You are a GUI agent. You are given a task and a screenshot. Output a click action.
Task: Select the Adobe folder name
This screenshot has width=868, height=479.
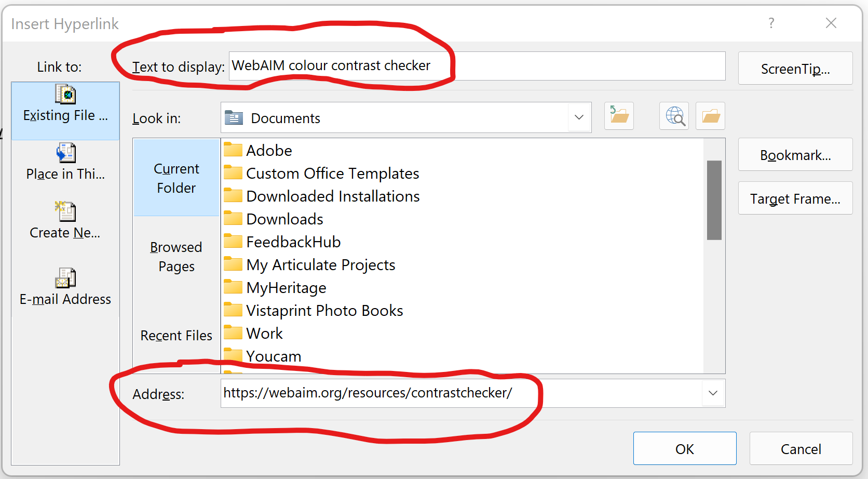tap(269, 150)
